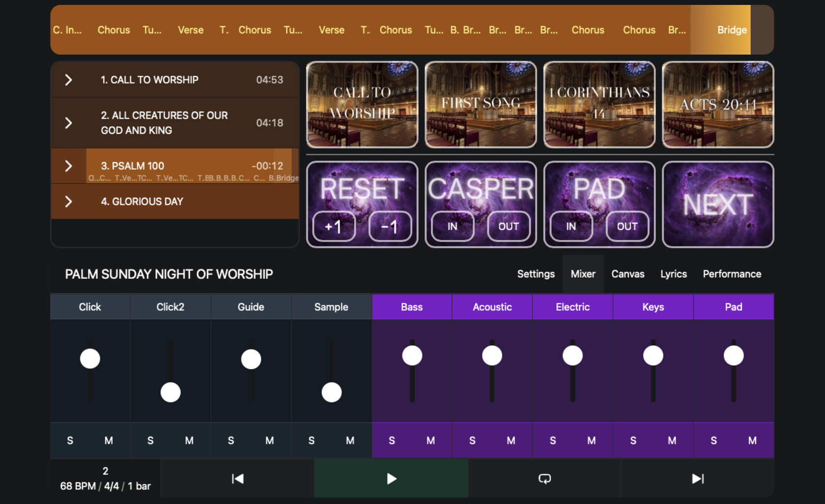The width and height of the screenshot is (825, 504).
Task: Select the ACTS 20:11 slide thumbnail
Action: 718,104
